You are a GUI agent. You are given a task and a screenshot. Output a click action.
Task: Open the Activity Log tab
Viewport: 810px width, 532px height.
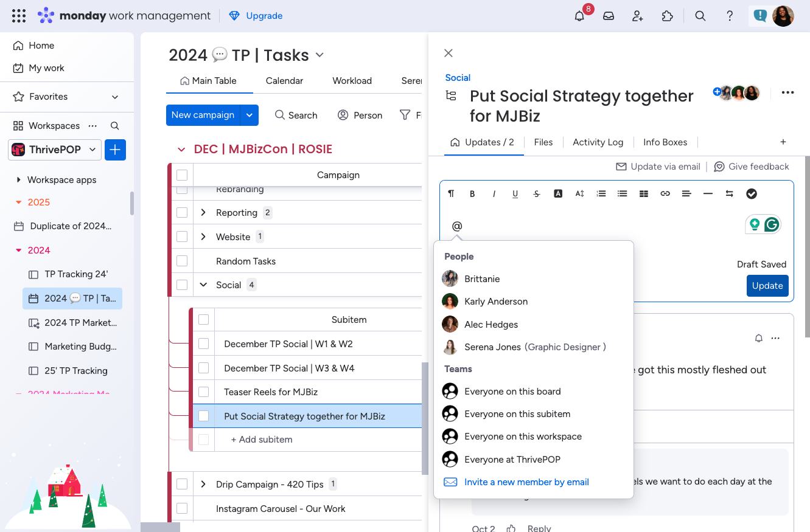coord(598,142)
